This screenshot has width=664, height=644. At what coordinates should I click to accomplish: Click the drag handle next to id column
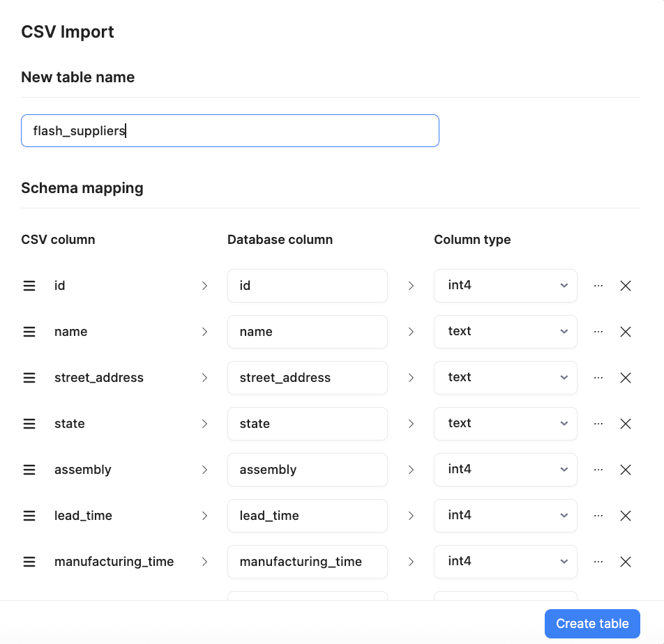[29, 285]
